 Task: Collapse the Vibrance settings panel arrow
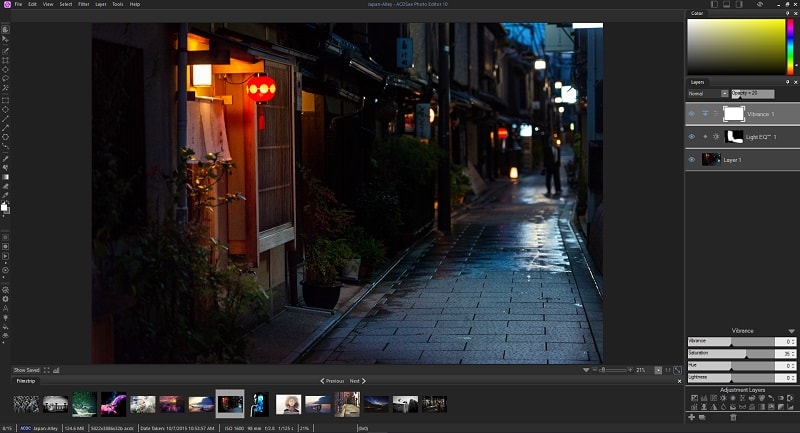(791, 331)
